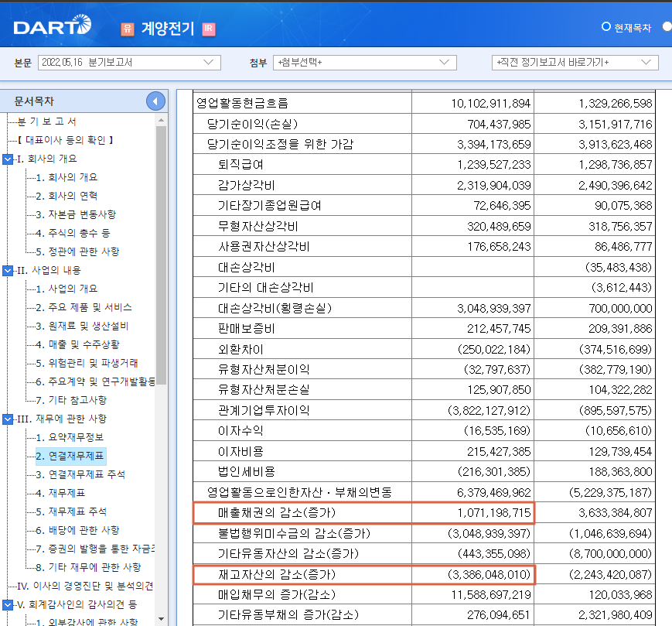Click the 유 listing badge next to 계양전기
Screen dimensions: 672x626
click(127, 28)
